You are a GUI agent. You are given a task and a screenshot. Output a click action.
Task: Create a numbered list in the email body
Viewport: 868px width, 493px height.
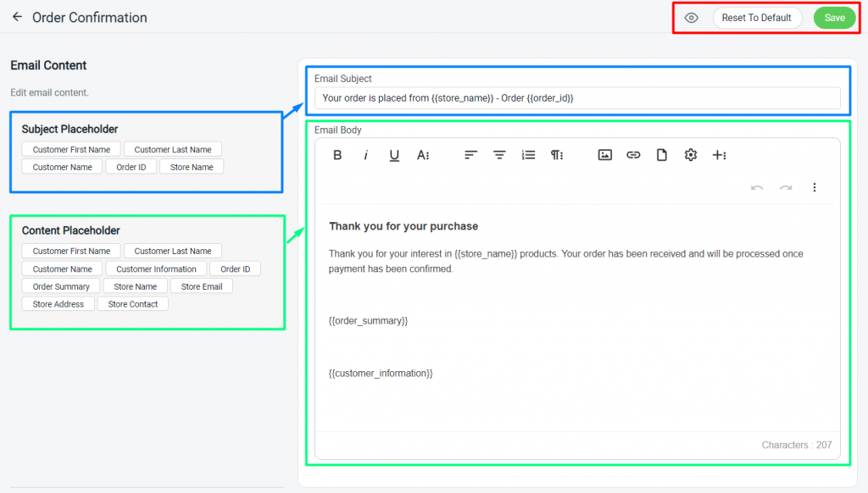click(x=528, y=155)
